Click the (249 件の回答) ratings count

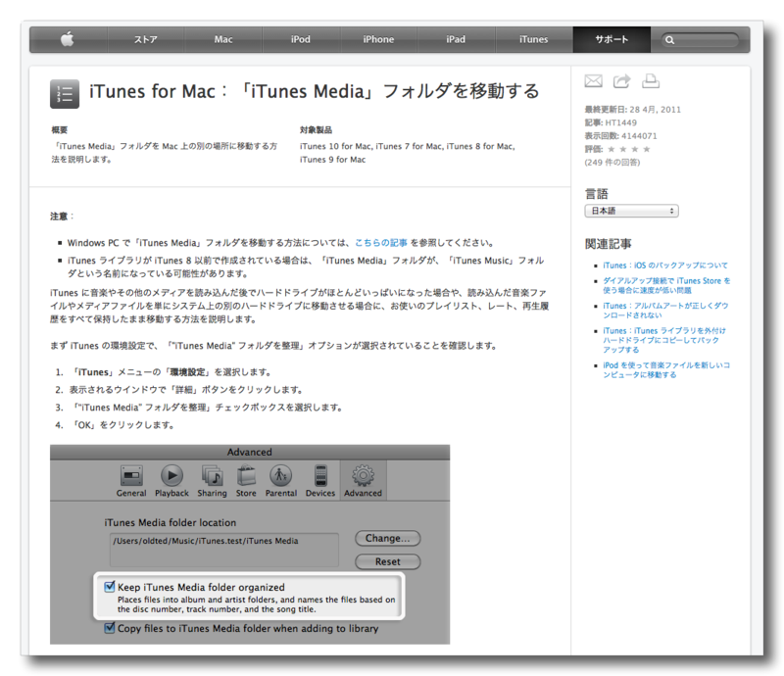(612, 163)
